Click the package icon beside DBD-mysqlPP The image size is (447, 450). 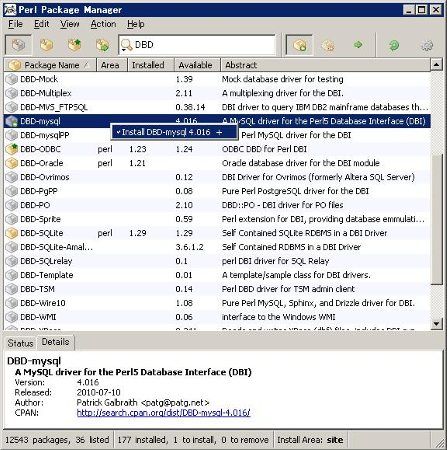click(x=12, y=135)
